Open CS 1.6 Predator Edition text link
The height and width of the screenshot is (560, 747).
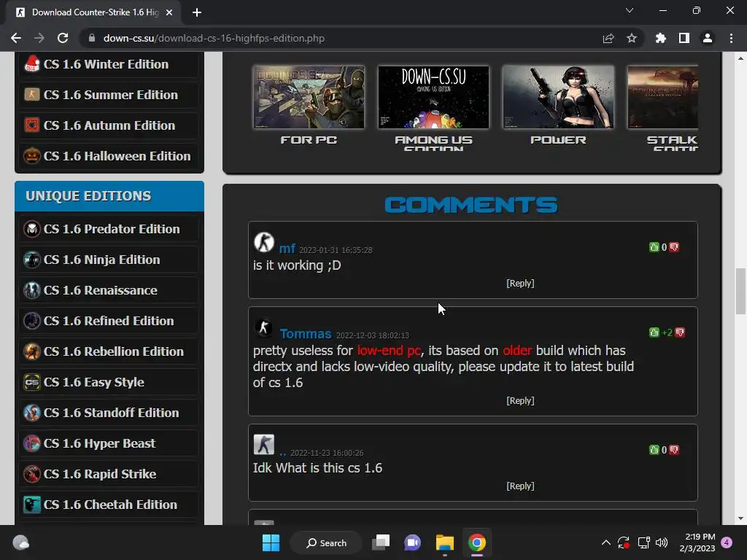pyautogui.click(x=112, y=229)
